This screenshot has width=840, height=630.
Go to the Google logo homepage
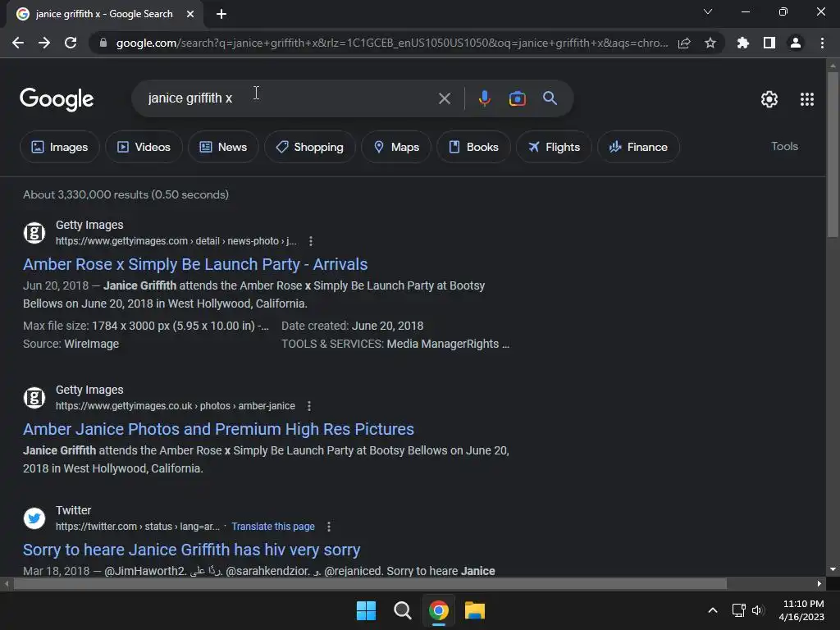click(57, 99)
